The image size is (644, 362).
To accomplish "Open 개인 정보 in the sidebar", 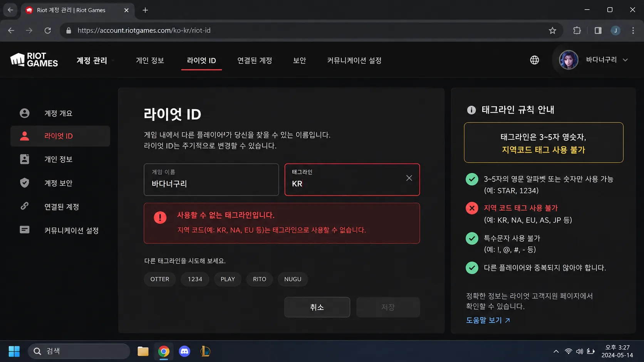I will click(60, 159).
